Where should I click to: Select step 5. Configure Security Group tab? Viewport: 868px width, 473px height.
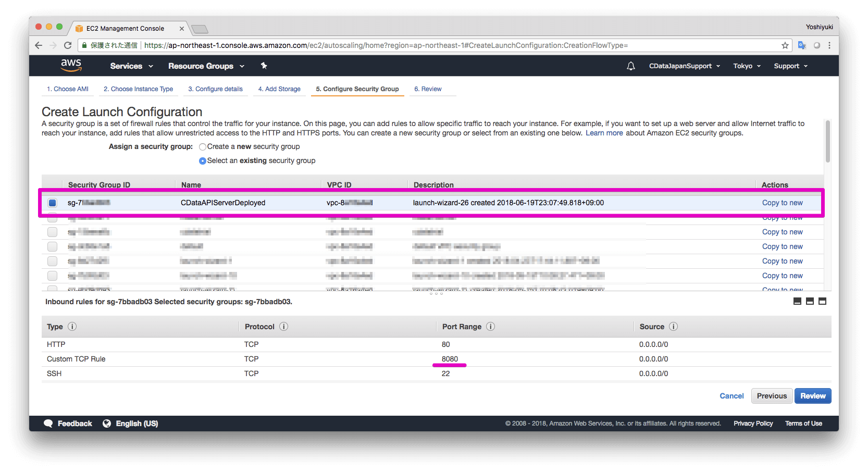(x=357, y=89)
